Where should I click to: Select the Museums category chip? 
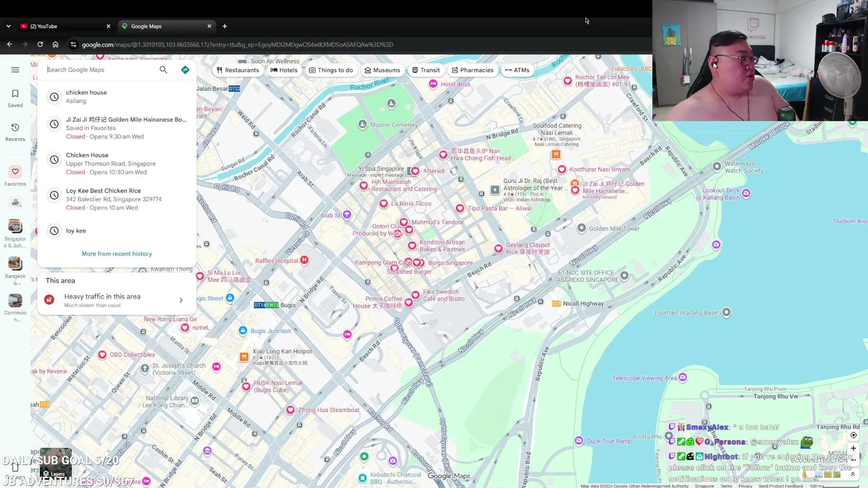(x=382, y=70)
